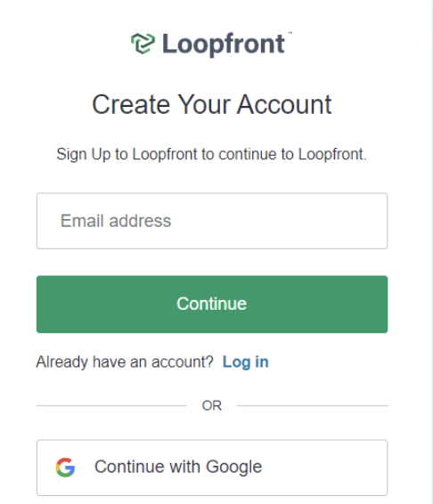
Task: Click the green Loopfront logo icon
Action: [143, 44]
